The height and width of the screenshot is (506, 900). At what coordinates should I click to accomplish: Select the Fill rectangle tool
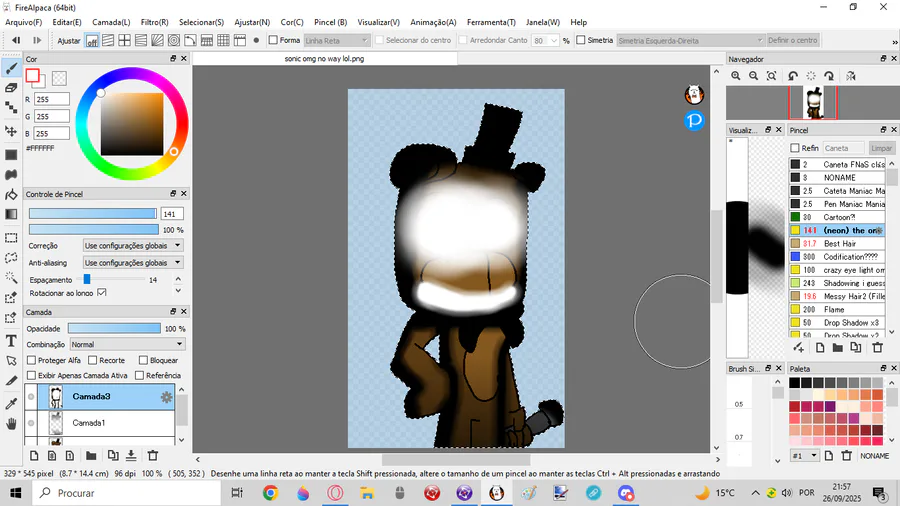point(11,155)
